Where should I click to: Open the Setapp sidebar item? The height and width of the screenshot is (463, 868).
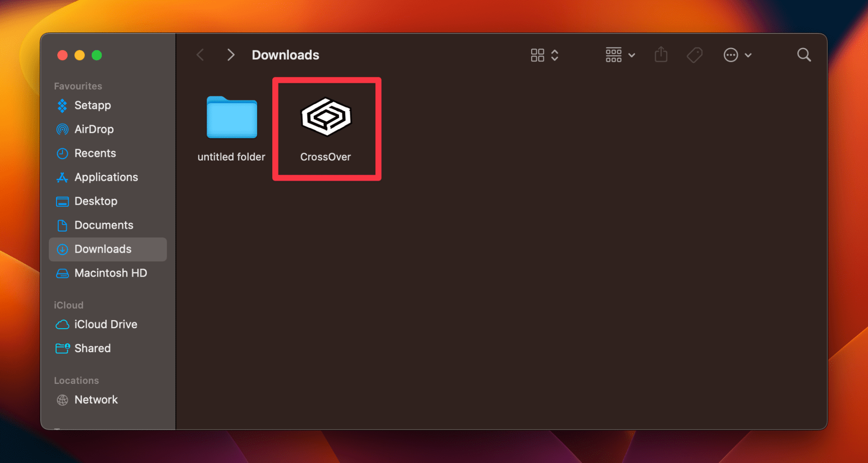(x=92, y=105)
